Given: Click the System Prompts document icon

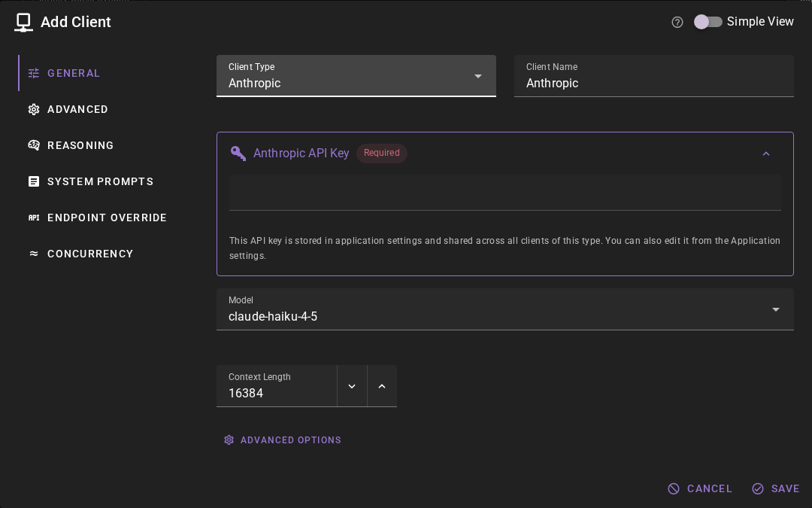Looking at the screenshot, I should click(34, 181).
